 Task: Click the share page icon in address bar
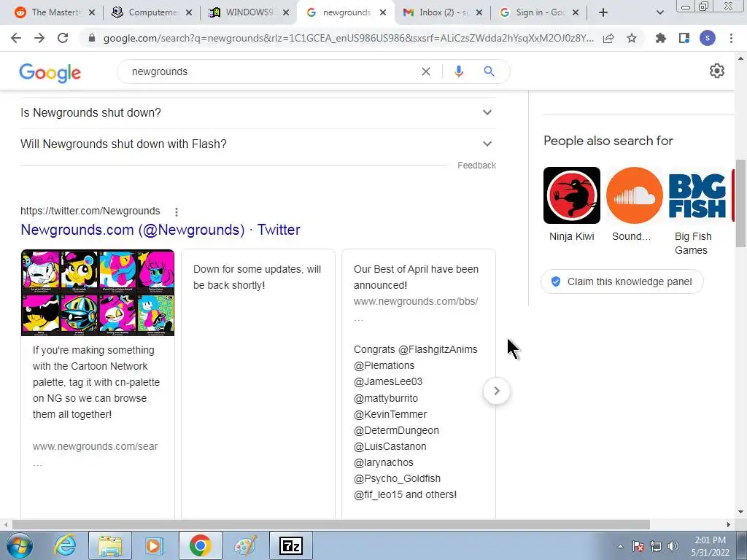click(608, 39)
